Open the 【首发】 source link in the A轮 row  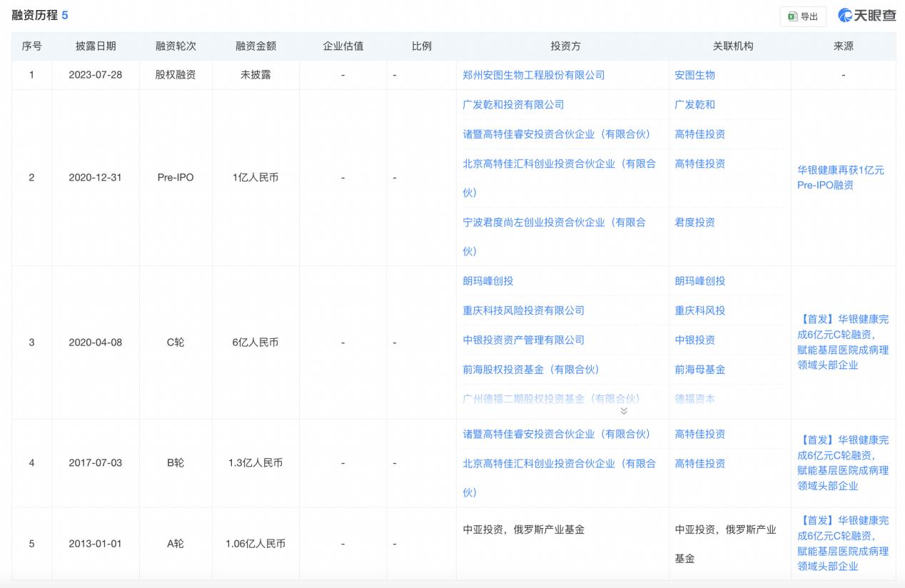pos(843,543)
